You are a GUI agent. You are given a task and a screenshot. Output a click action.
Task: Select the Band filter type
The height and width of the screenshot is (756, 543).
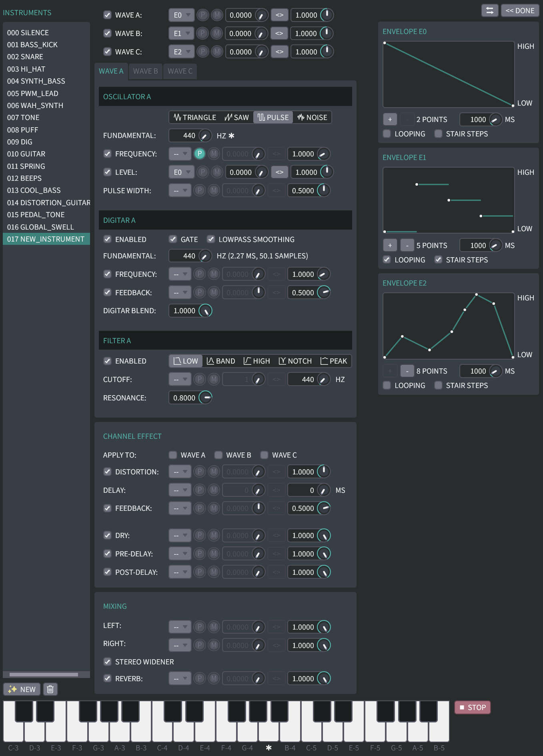[220, 361]
